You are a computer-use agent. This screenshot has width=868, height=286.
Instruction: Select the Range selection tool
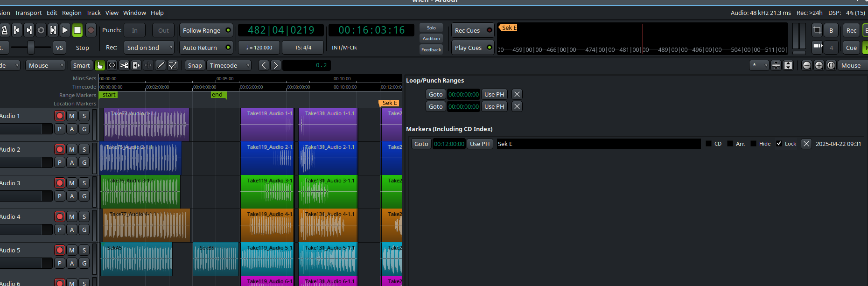click(x=112, y=65)
